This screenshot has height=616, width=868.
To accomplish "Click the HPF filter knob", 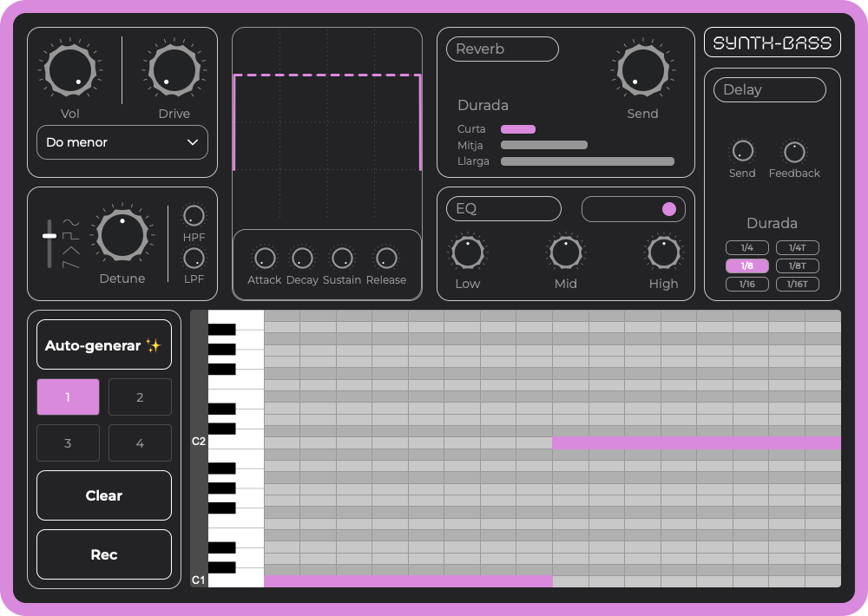I will (193, 215).
